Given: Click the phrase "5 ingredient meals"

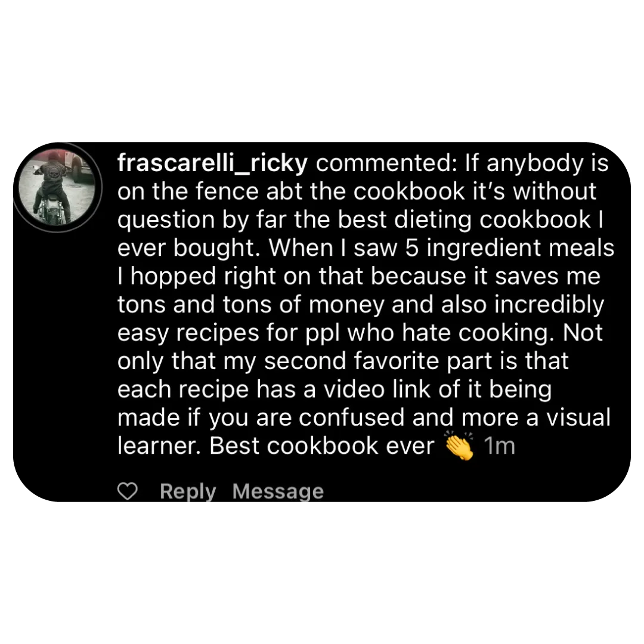Looking at the screenshot, I should pyautogui.click(x=510, y=249).
